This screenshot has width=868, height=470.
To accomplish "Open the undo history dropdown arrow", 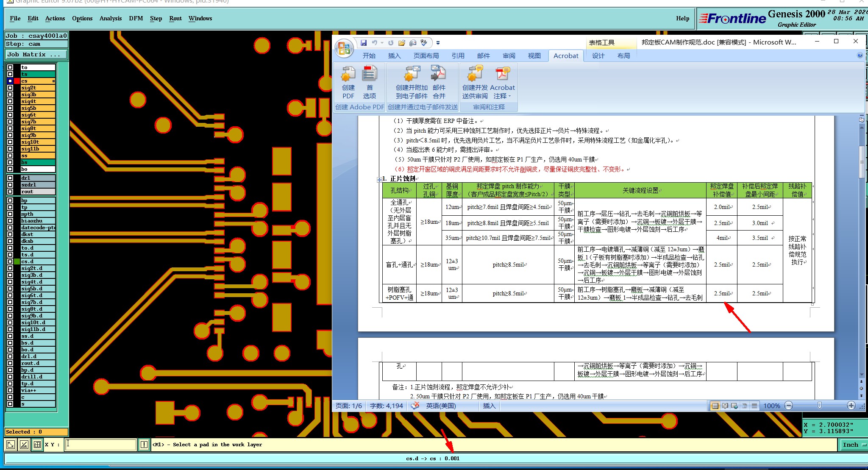I will pos(382,43).
